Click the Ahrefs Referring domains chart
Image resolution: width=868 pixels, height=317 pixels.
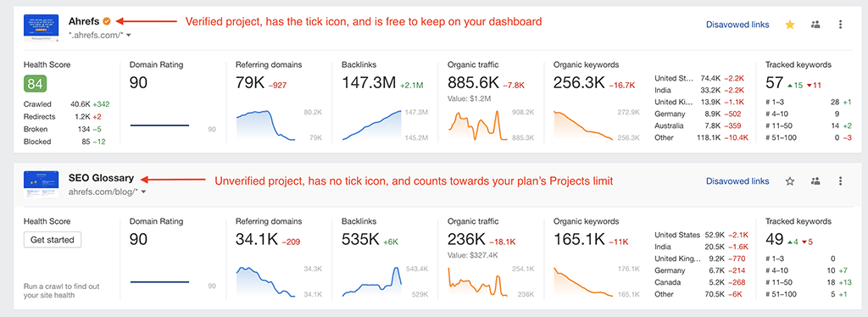point(265,125)
